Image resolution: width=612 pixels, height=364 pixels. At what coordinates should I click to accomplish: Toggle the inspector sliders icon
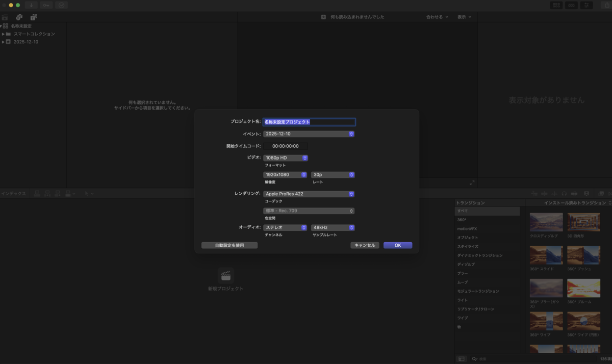click(587, 5)
